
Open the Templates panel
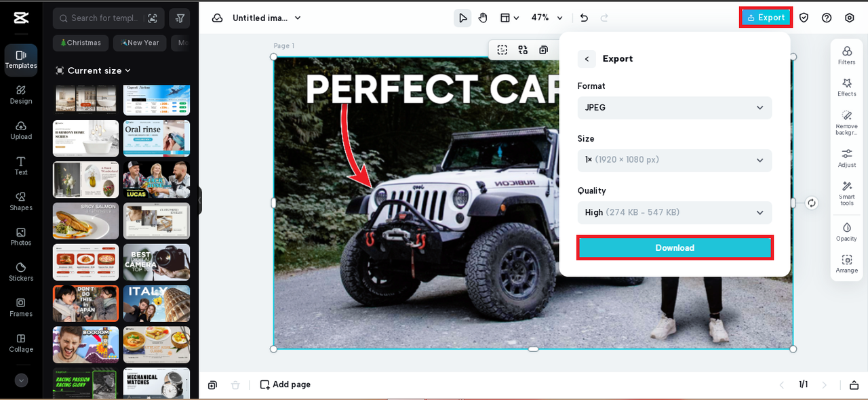point(21,60)
